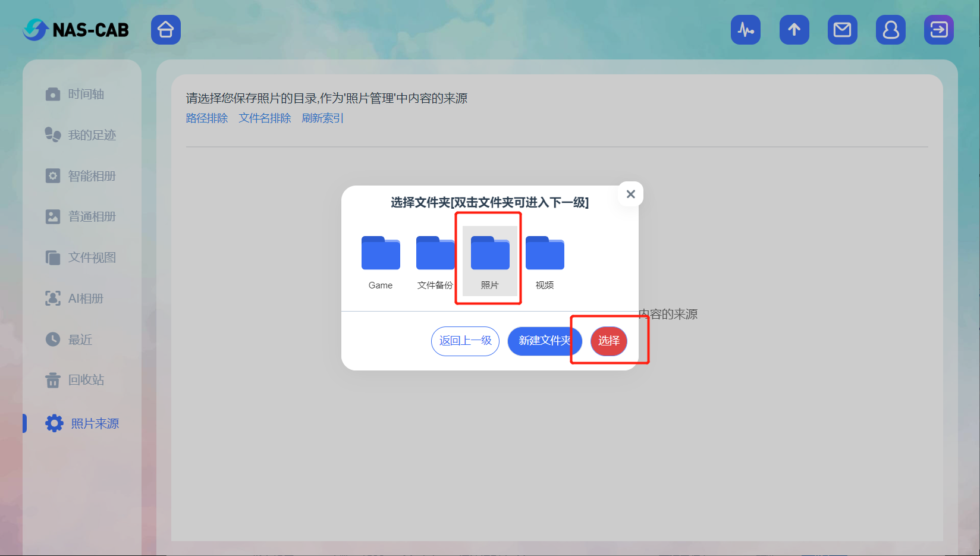Screen dimensions: 980x556
Task: Select the 照片 folder
Action: pos(490,260)
